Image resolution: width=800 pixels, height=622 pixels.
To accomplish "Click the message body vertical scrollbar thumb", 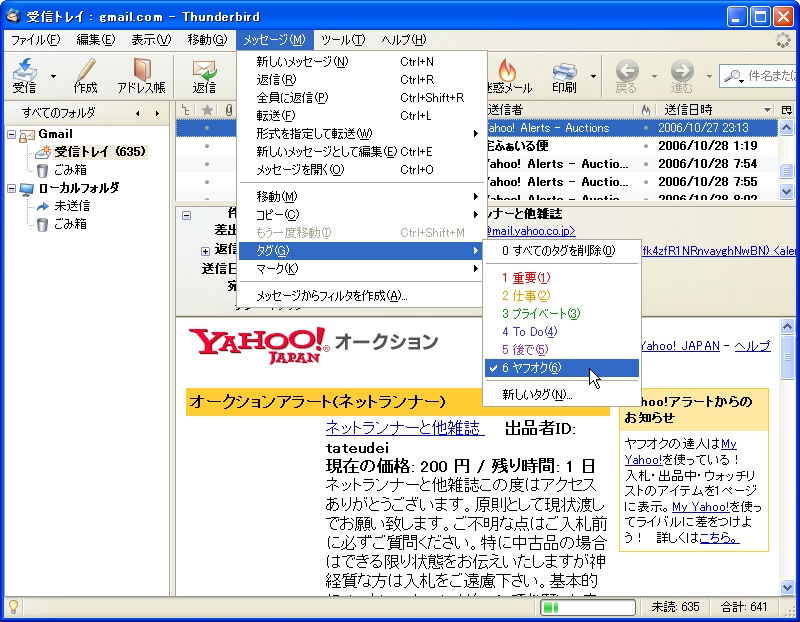I will coord(787,357).
